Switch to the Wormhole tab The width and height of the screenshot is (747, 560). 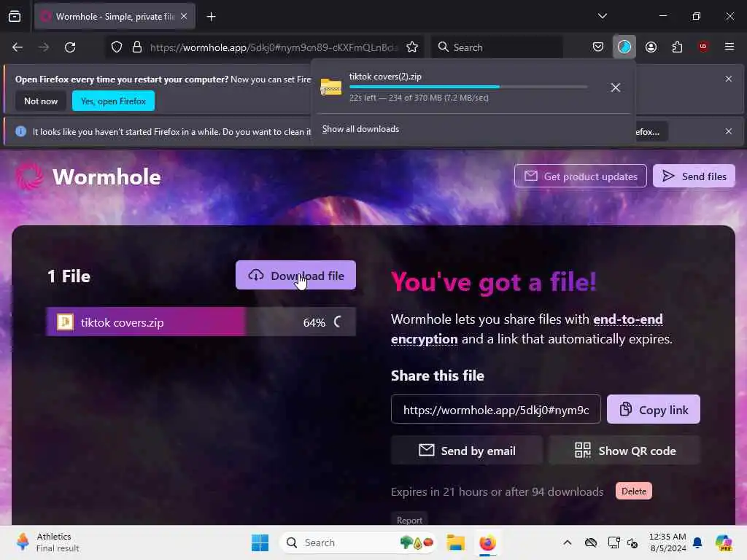tap(115, 17)
